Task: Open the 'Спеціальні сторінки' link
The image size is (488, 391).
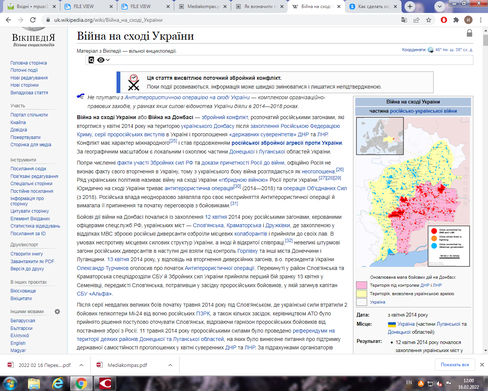Action: point(31,183)
